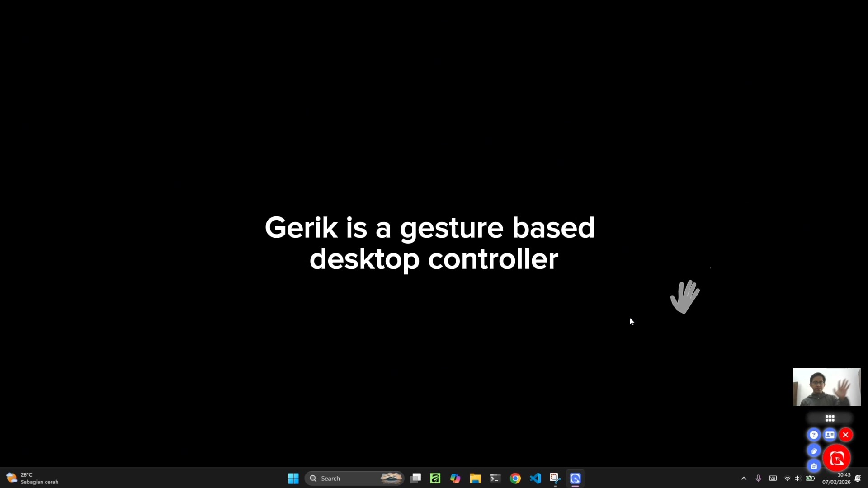This screenshot has height=488, width=868.
Task: Open the Snipping Tool taskbar icon
Action: tap(555, 478)
